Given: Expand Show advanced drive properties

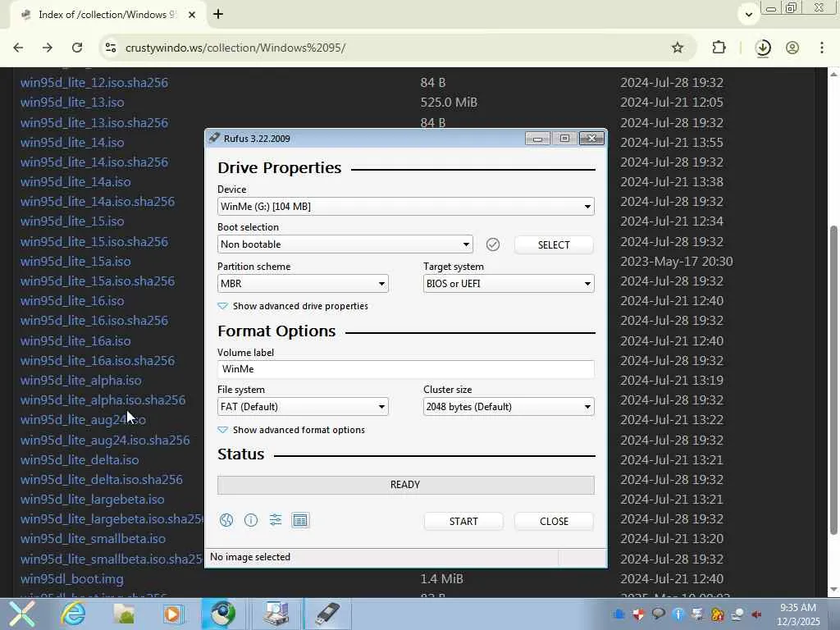Looking at the screenshot, I should tap(293, 306).
